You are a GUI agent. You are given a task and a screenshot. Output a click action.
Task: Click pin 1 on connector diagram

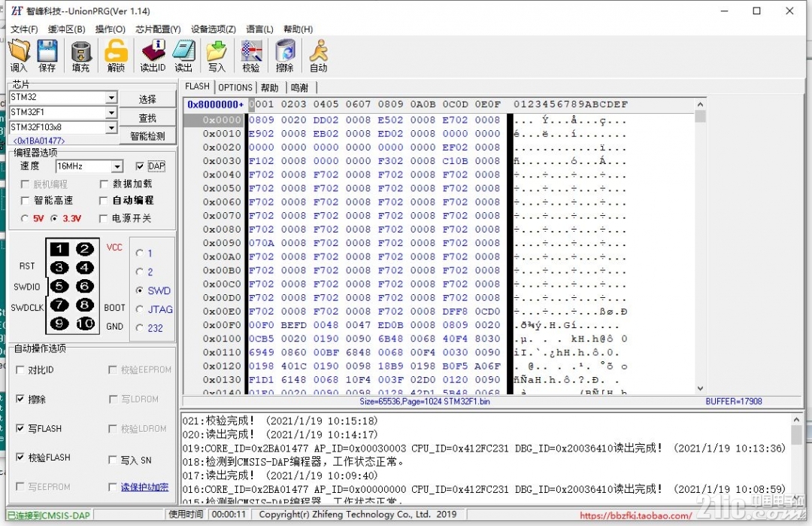59,249
